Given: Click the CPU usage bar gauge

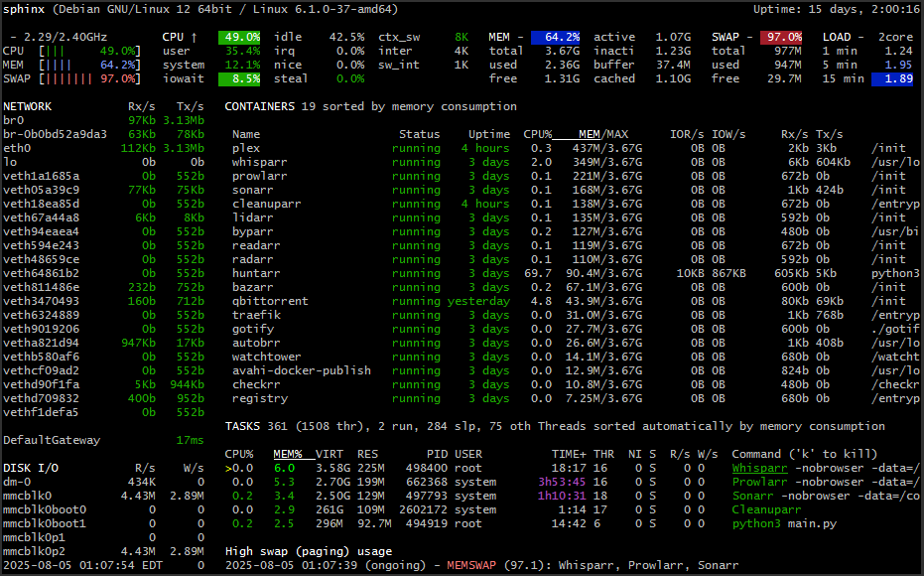Looking at the screenshot, I should point(90,51).
